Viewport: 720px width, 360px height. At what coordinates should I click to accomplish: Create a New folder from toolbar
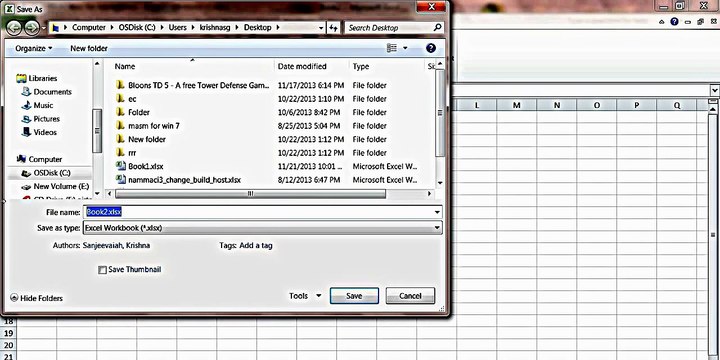click(89, 48)
